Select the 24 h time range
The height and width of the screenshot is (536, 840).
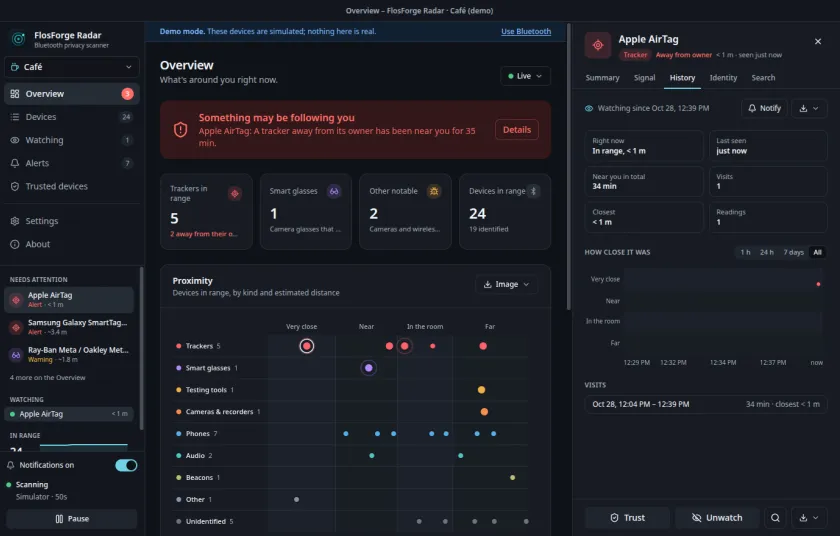[767, 252]
